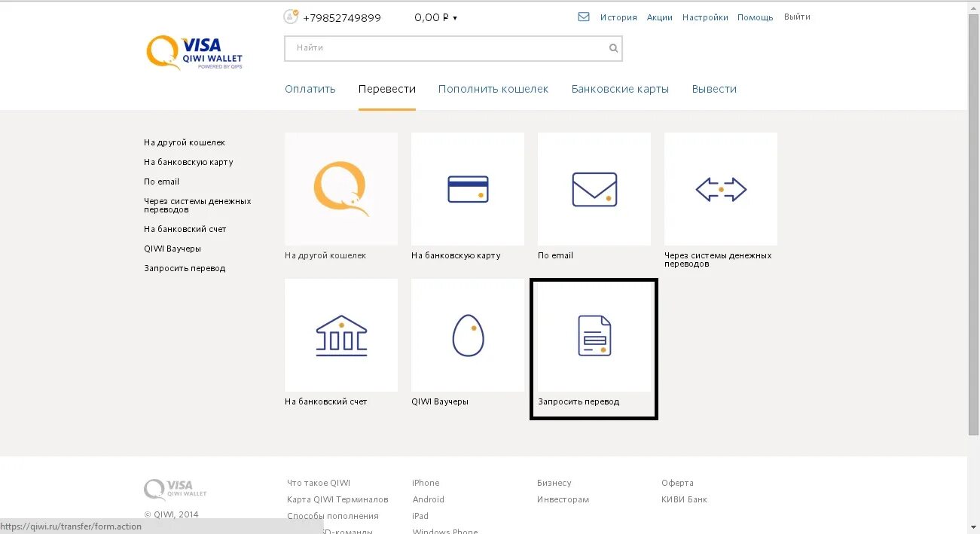Select sidebar item На банковский счет

185,229
